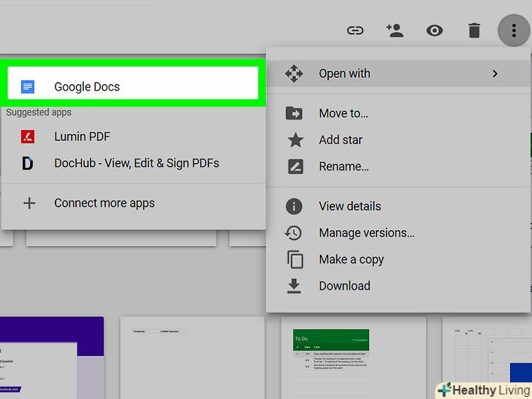The width and height of the screenshot is (532, 399).
Task: Click the share with people icon
Action: pos(395,31)
